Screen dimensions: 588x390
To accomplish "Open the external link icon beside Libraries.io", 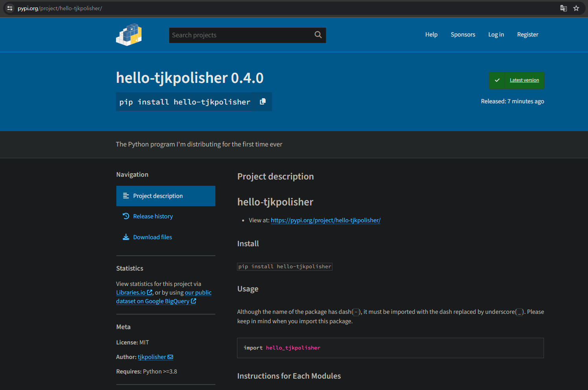I will pyautogui.click(x=149, y=292).
